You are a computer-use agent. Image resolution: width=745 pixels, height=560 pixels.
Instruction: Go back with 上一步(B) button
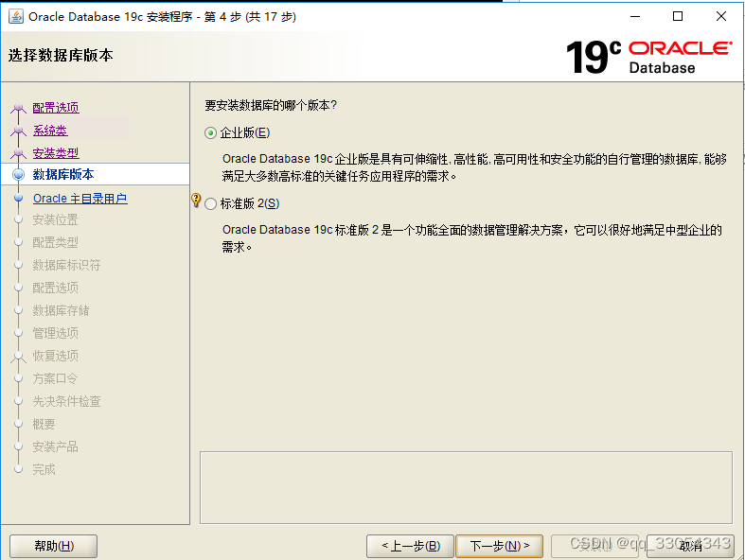[x=411, y=546]
